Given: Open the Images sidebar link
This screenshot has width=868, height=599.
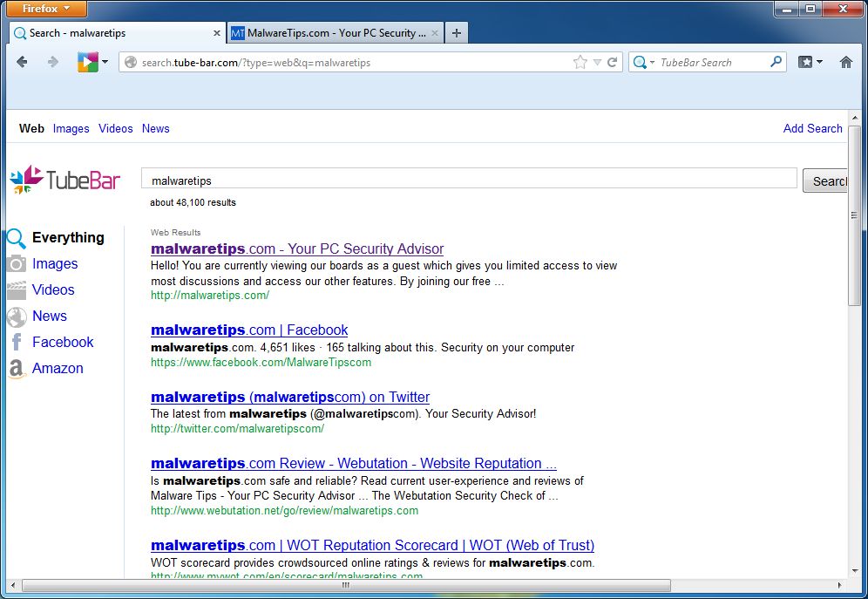Looking at the screenshot, I should pos(55,263).
